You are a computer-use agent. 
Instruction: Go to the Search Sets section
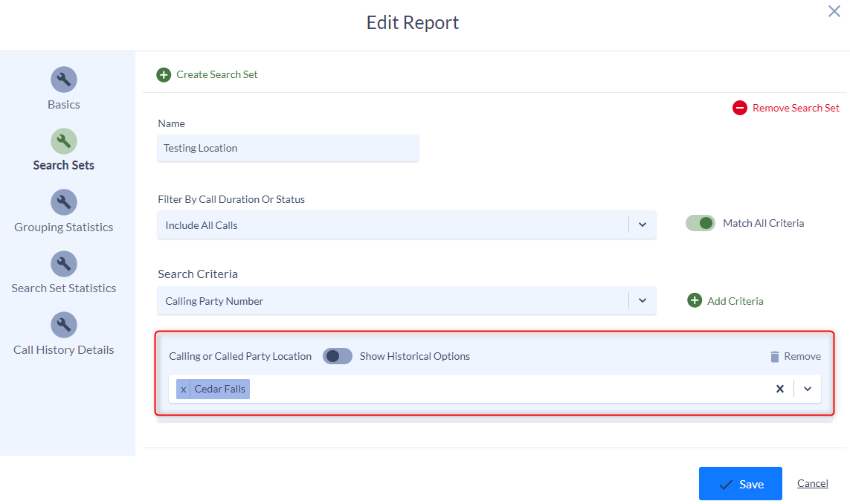click(63, 164)
